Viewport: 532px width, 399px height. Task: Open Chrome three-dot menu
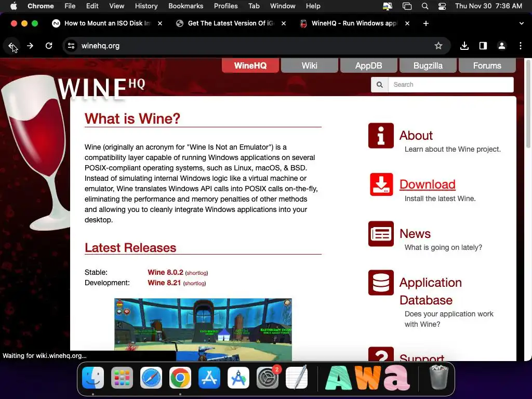(x=521, y=46)
